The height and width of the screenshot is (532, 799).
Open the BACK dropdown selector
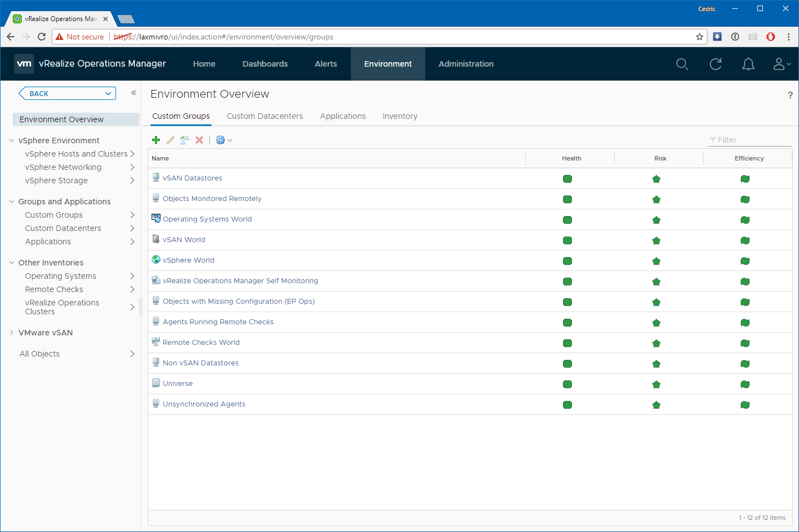pyautogui.click(x=67, y=93)
